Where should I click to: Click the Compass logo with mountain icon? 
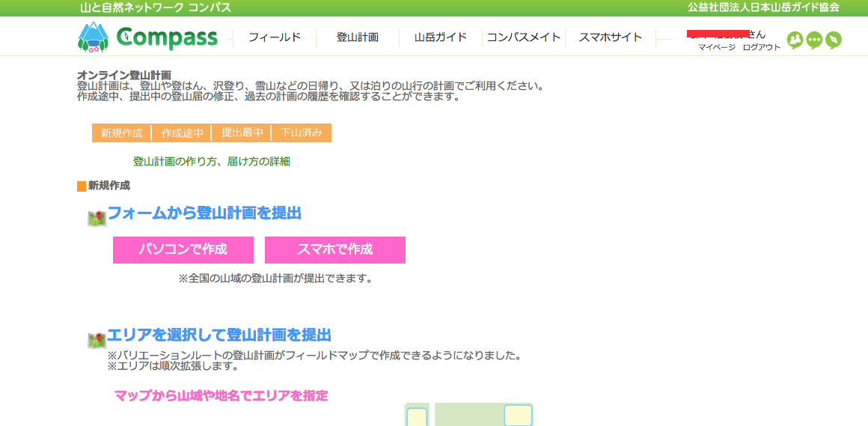147,37
